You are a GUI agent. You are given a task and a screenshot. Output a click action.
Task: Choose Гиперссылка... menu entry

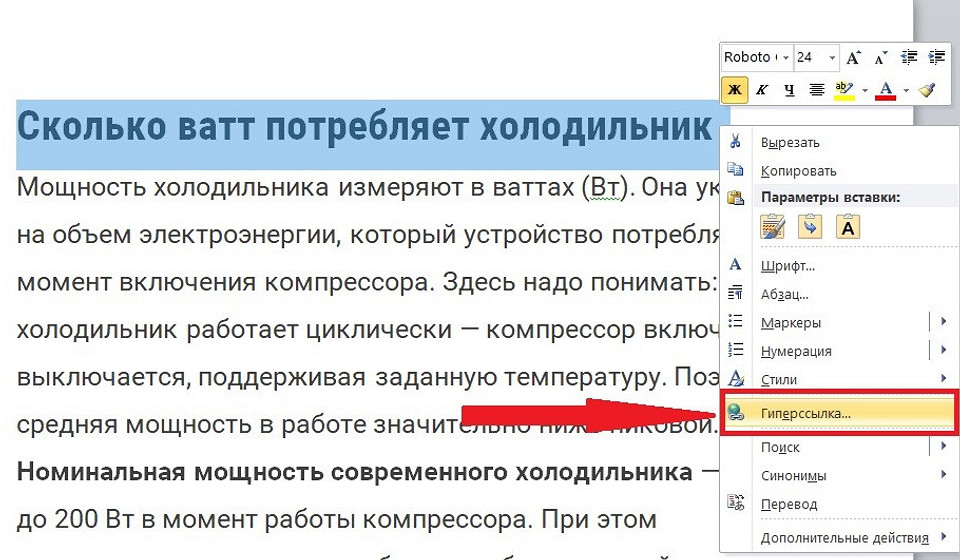838,413
